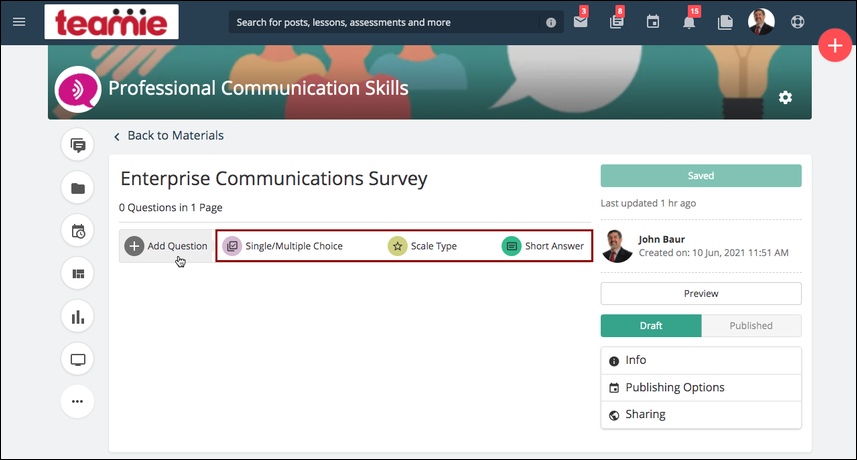This screenshot has height=460, width=857.
Task: Add a Short Answer question
Action: coord(543,246)
